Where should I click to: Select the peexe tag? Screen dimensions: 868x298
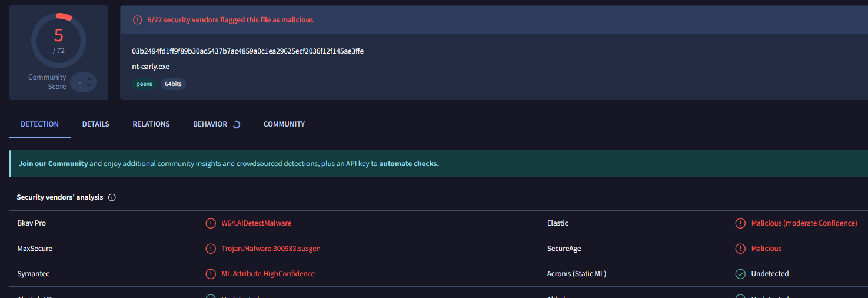(144, 84)
